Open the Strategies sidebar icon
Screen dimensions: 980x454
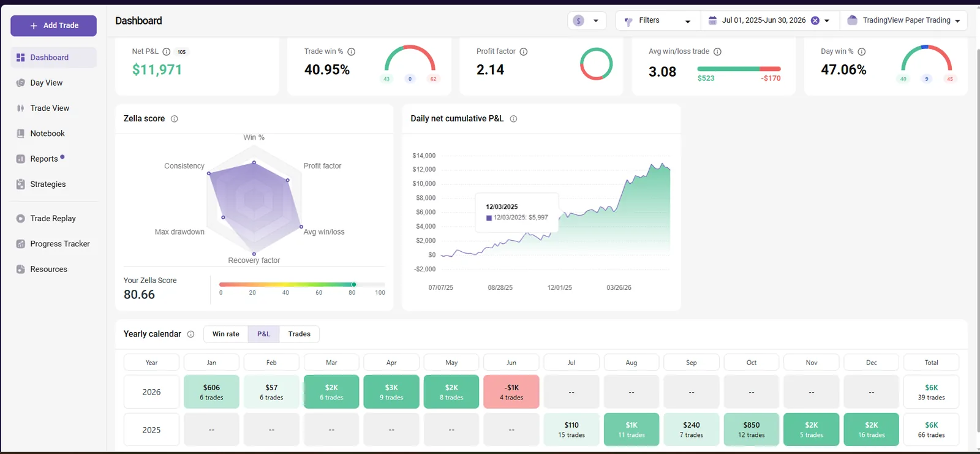tap(20, 184)
